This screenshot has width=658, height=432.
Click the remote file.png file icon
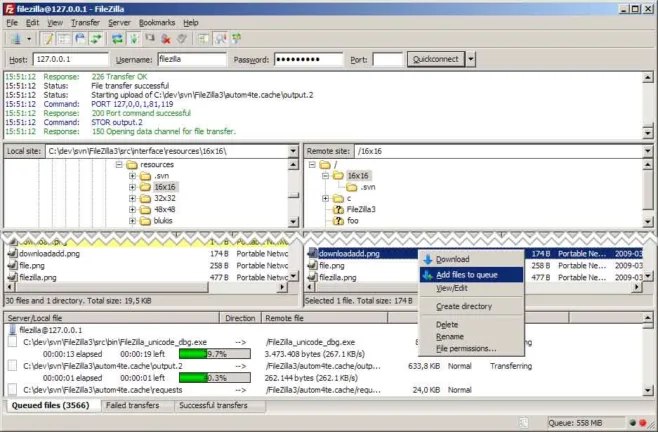coord(312,265)
